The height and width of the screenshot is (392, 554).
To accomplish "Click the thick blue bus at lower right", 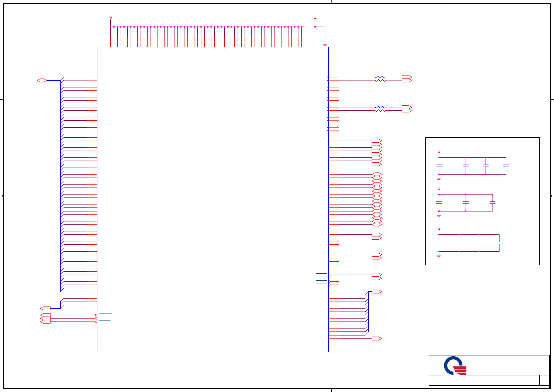I will (x=369, y=312).
